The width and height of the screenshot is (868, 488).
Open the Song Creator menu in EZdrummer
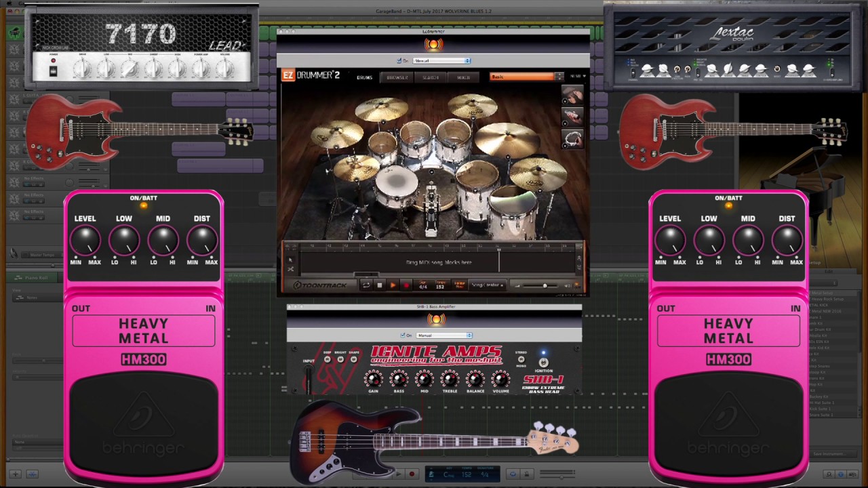(x=488, y=285)
